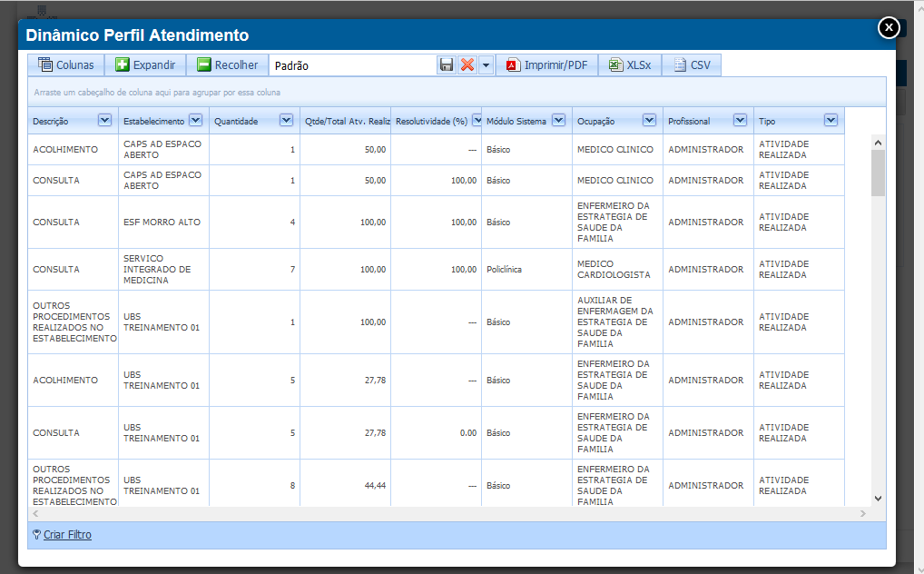Click the group-by column drop area text
Image resolution: width=924 pixels, height=574 pixels.
[x=157, y=93]
